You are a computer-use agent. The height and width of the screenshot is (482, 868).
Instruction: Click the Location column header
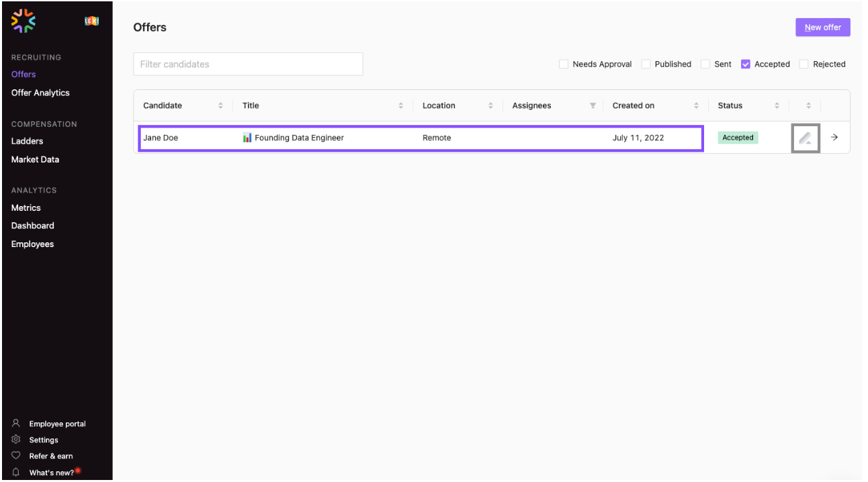click(x=439, y=105)
